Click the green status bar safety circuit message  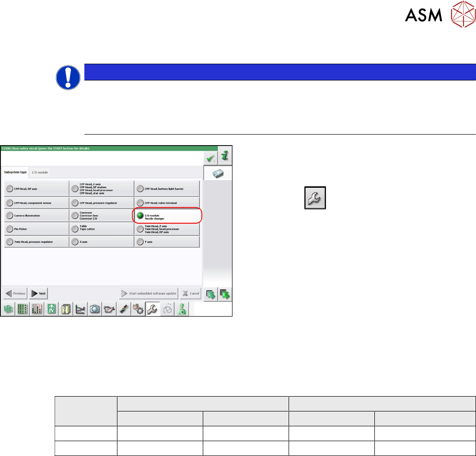(109, 148)
